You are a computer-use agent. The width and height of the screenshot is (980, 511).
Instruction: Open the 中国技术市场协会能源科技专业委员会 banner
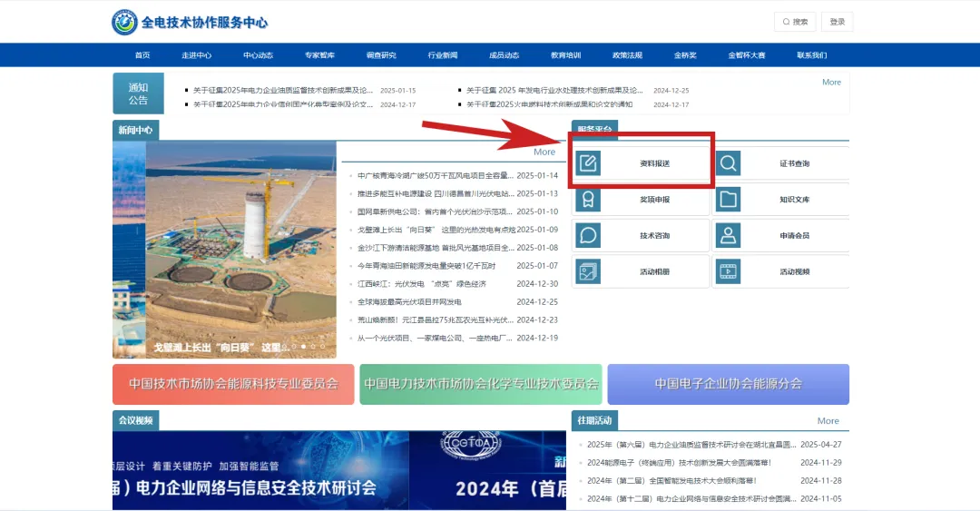pyautogui.click(x=233, y=384)
